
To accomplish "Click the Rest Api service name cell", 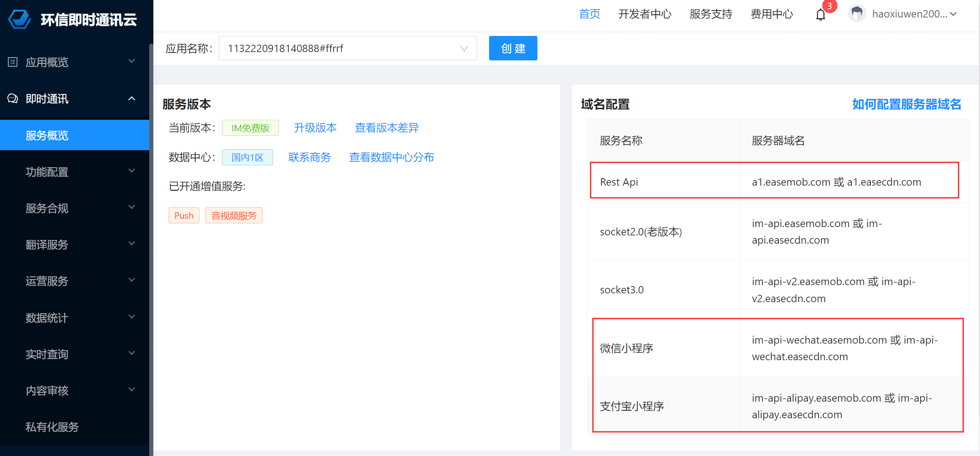I will click(x=664, y=182).
